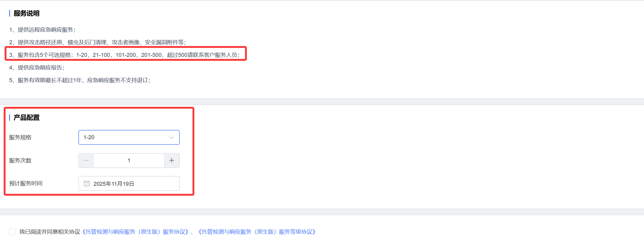
Task: Increase 服务次数 with the plus button
Action: (x=172, y=160)
